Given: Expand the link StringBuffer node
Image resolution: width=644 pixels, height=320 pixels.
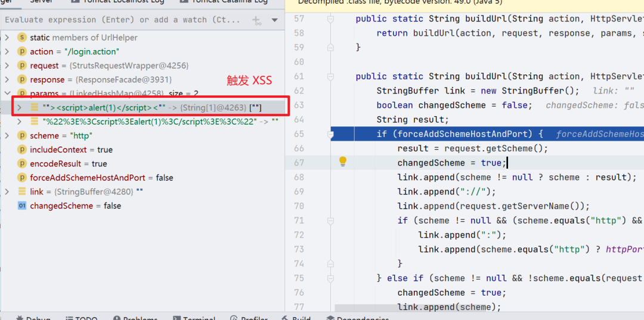Looking at the screenshot, I should [x=7, y=192].
